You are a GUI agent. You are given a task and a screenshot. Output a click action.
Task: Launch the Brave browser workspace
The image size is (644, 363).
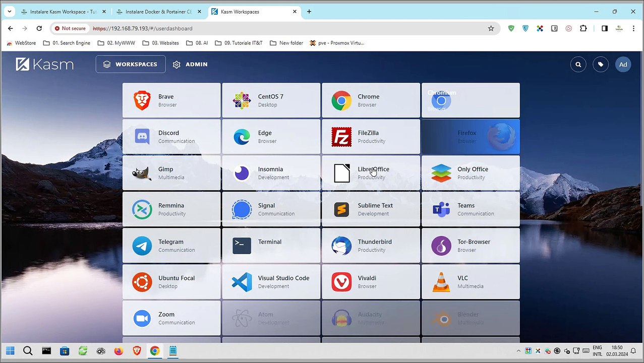click(x=171, y=100)
